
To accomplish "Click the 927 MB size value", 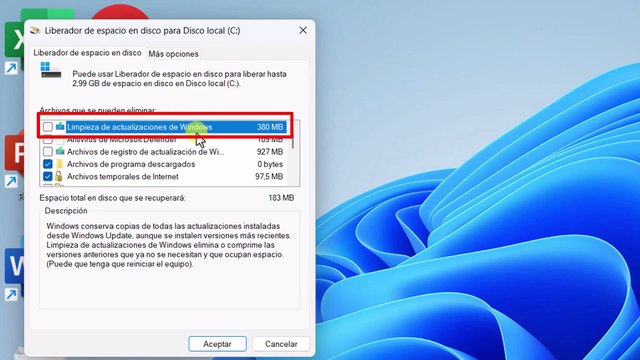I will (x=270, y=152).
